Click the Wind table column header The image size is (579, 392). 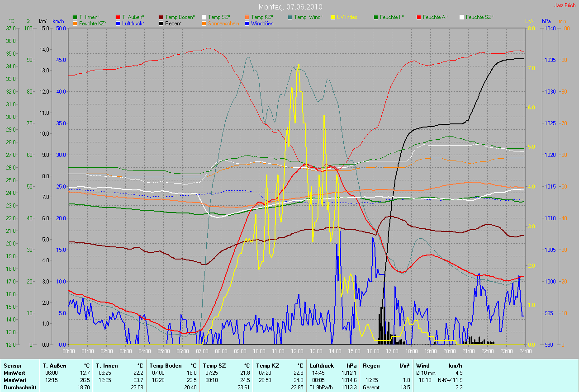[x=422, y=365]
